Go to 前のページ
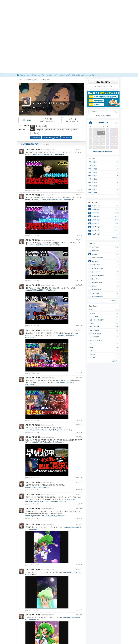 click(x=36, y=138)
